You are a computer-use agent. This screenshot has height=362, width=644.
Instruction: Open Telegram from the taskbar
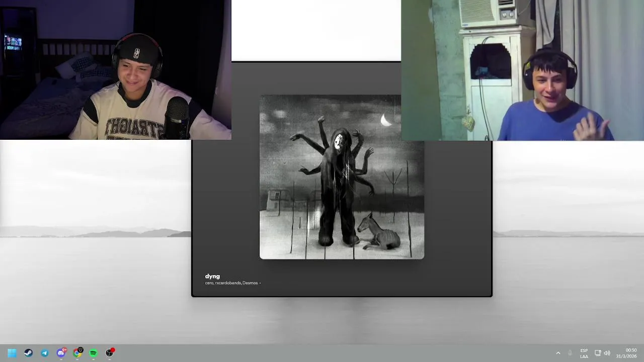tap(45, 353)
